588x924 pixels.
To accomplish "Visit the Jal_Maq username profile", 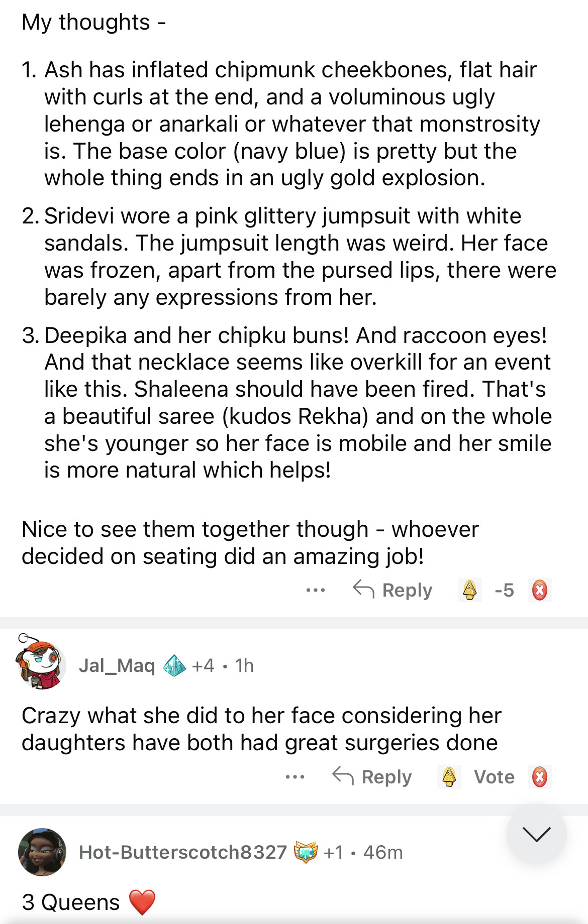I will (117, 666).
